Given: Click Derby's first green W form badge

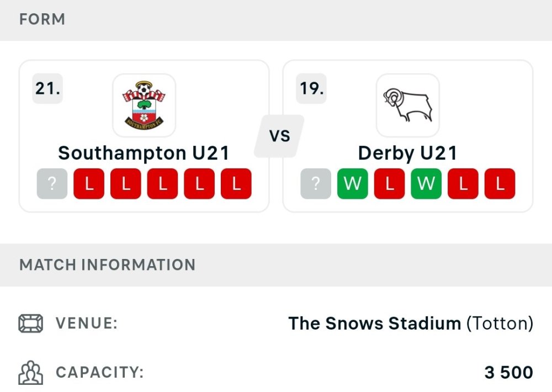Looking at the screenshot, I should (x=353, y=184).
